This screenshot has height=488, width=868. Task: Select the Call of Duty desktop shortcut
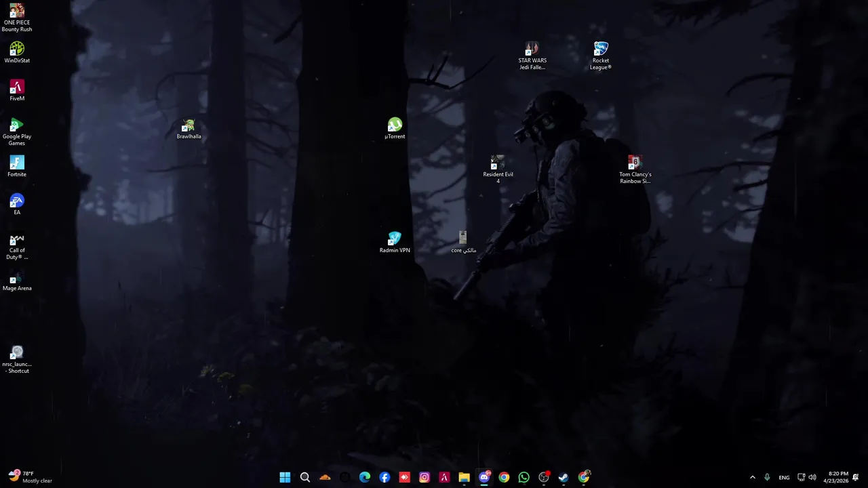pos(17,246)
